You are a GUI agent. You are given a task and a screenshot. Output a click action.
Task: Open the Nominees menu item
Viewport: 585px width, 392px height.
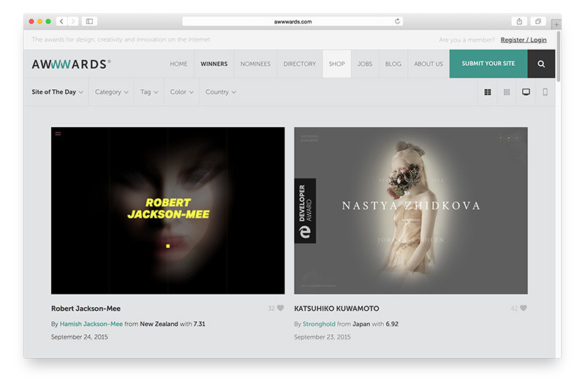tap(255, 64)
